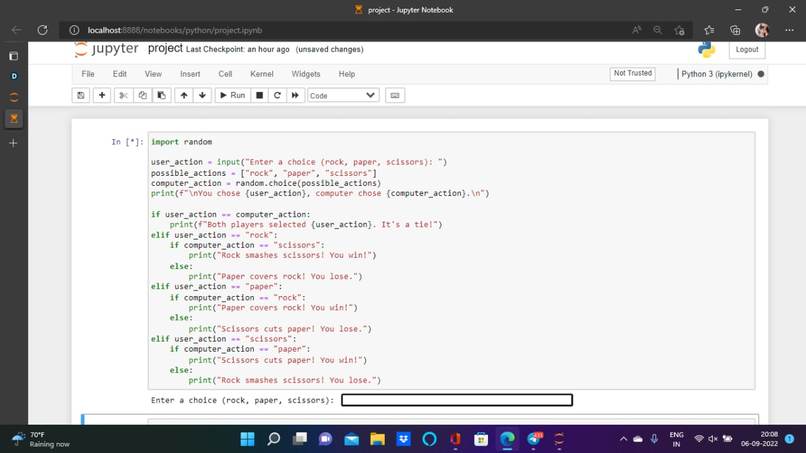
Task: Click the 'import random' code line
Action: click(x=181, y=142)
